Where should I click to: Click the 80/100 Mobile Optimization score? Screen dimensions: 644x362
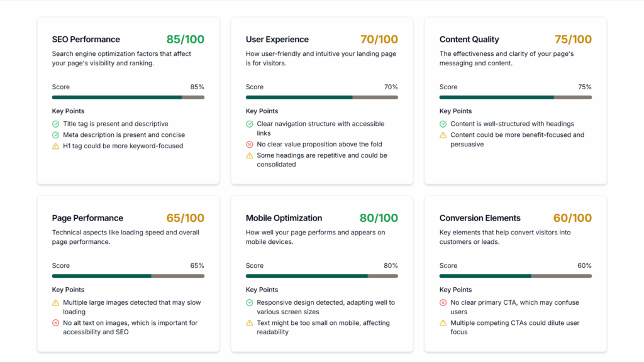pyautogui.click(x=379, y=218)
